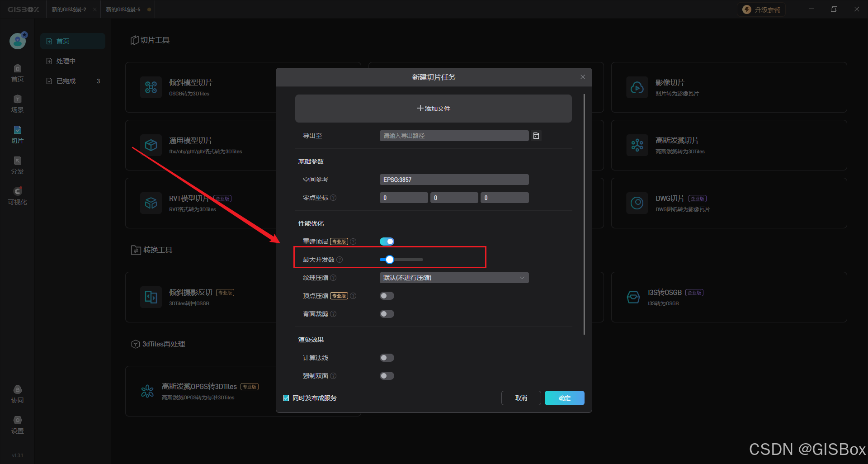Click help icon next to 纹理压缩
This screenshot has height=464, width=868.
pyautogui.click(x=333, y=278)
